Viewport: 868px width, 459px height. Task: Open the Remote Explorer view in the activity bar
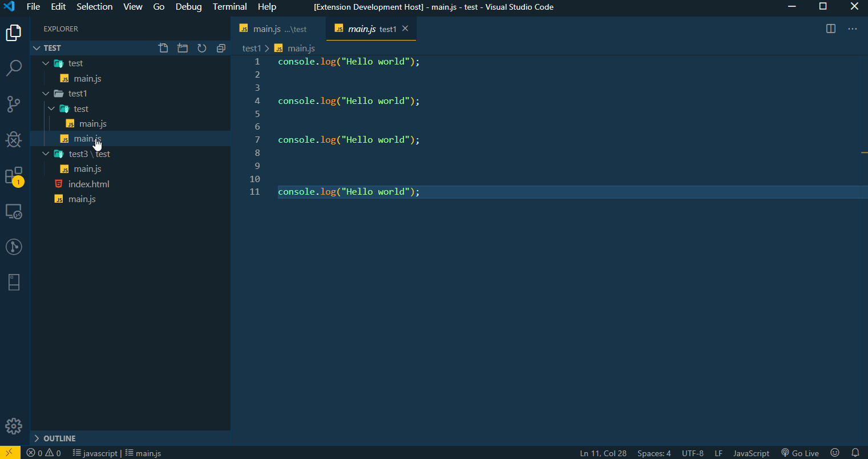pyautogui.click(x=14, y=211)
